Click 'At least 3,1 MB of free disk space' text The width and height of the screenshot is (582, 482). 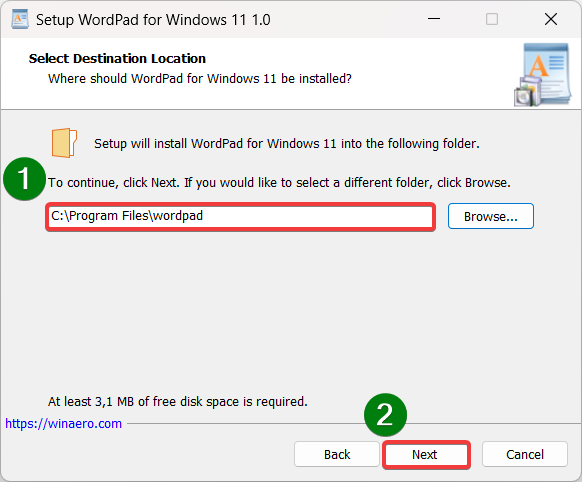(178, 401)
